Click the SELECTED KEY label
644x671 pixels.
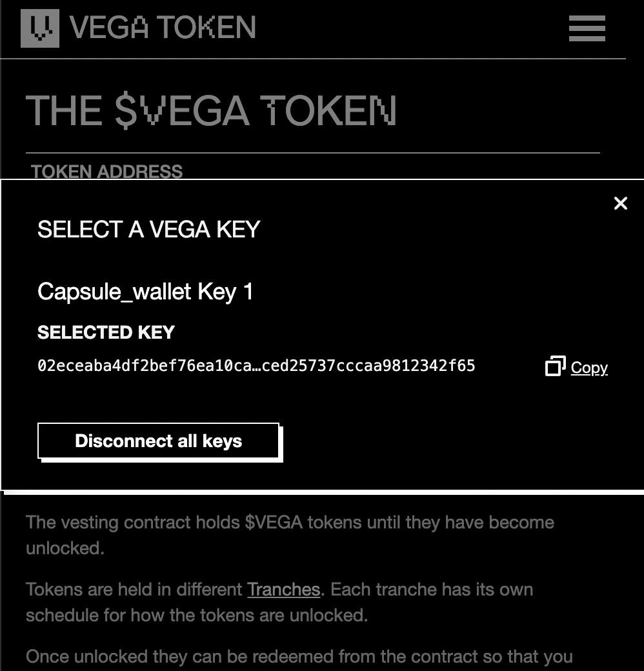click(106, 332)
